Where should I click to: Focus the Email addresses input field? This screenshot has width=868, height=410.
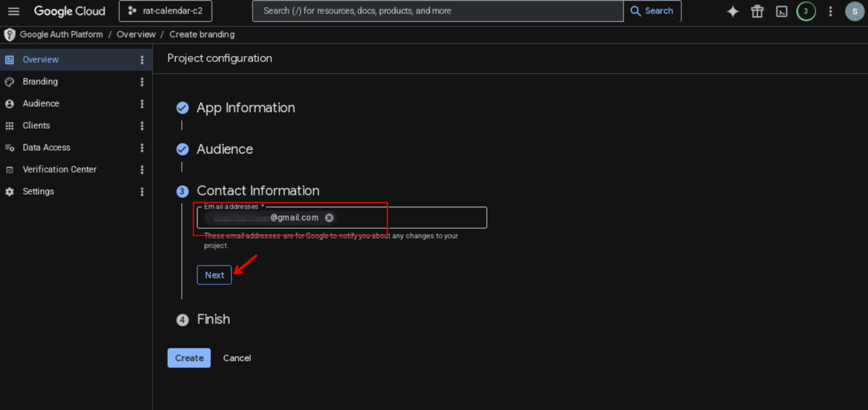[342, 218]
